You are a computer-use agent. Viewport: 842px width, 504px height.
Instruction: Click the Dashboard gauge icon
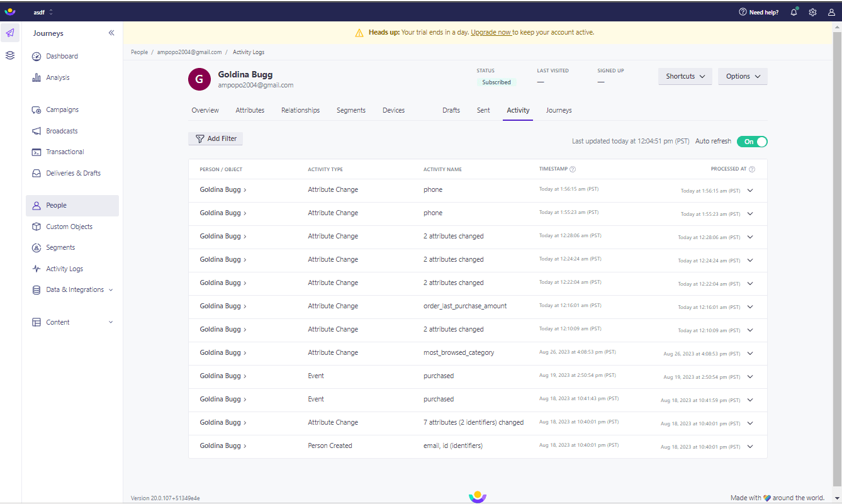pos(36,56)
